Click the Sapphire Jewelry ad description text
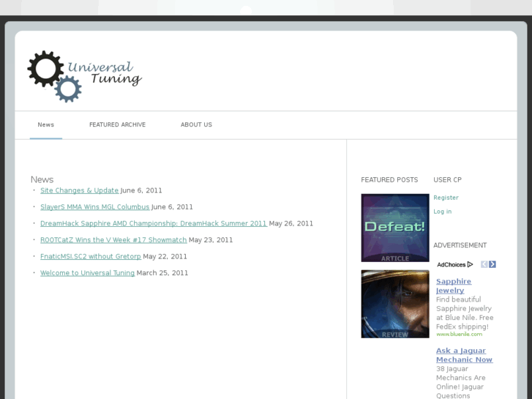The image size is (532, 399). [465, 313]
